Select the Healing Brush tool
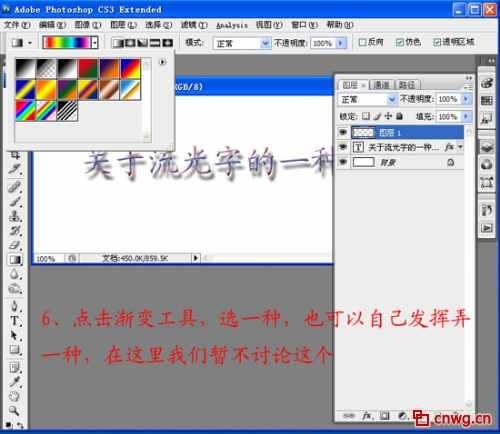500x434 pixels. coord(15,187)
